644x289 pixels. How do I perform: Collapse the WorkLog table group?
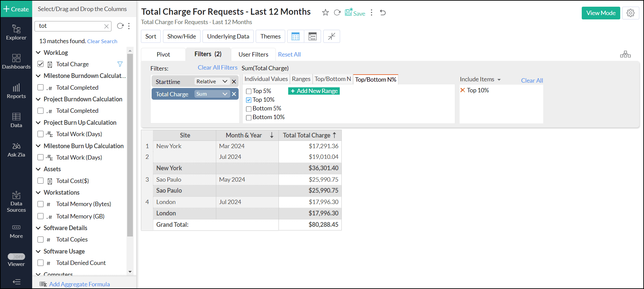(38, 53)
